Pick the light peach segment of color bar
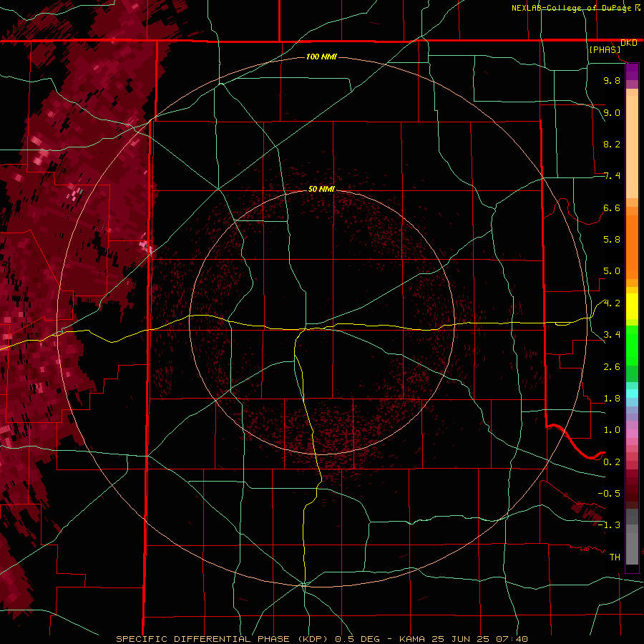The image size is (644, 644). coord(632,147)
